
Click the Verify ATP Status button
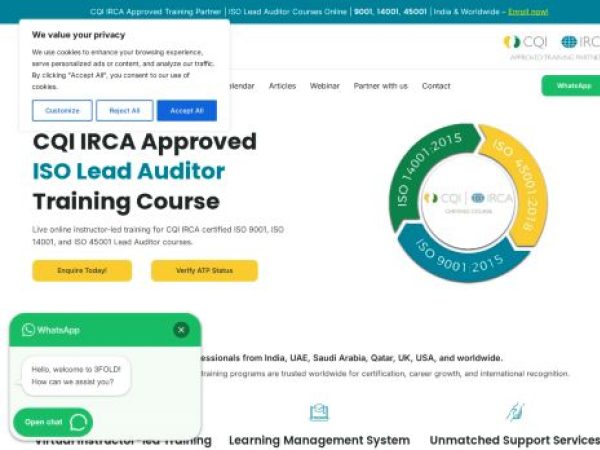tap(204, 271)
